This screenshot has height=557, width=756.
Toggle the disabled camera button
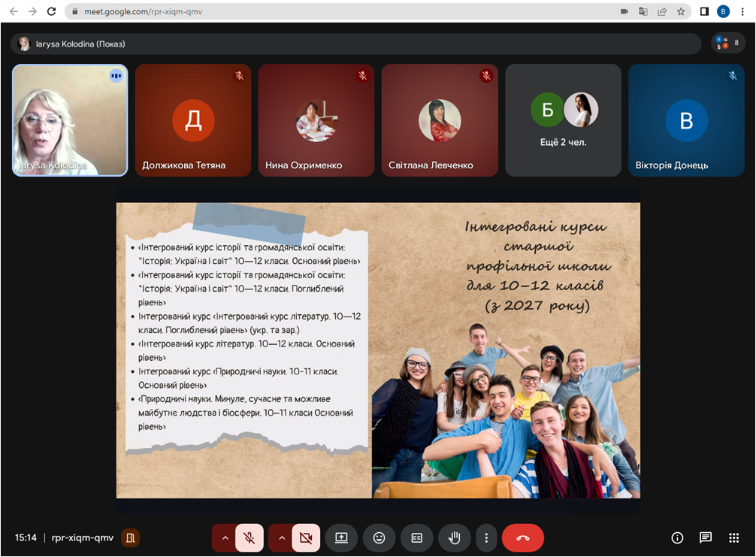[305, 537]
